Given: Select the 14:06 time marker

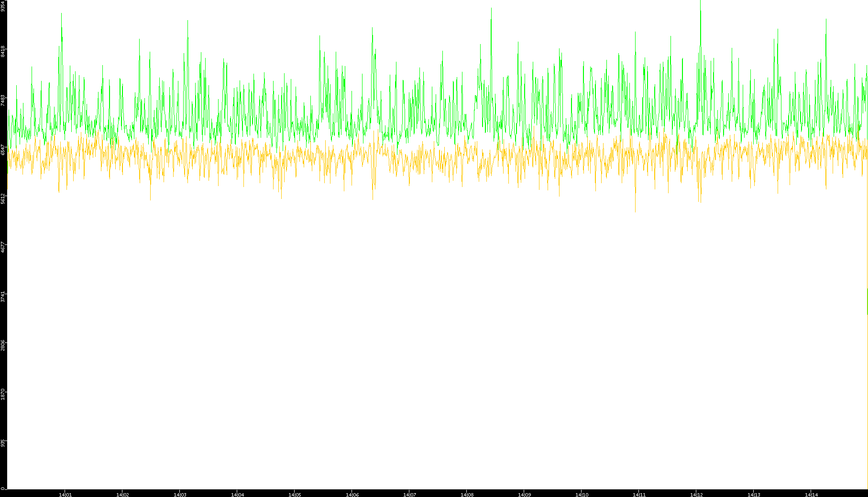Looking at the screenshot, I should [352, 495].
